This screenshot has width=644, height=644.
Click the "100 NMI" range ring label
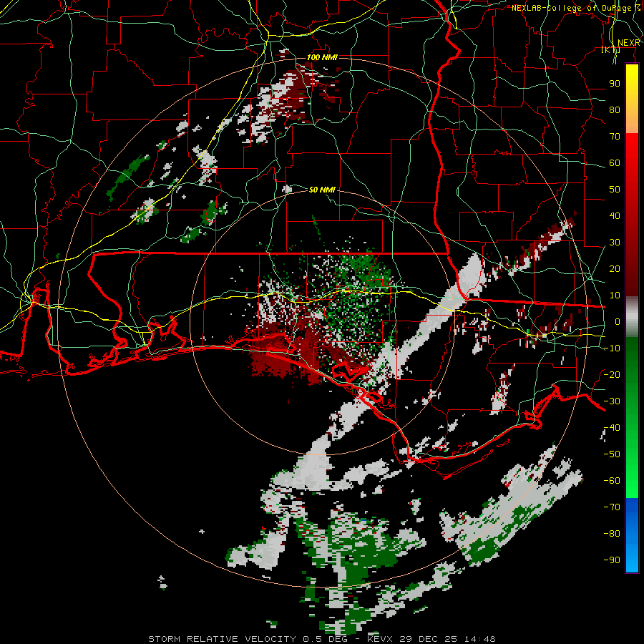click(x=322, y=57)
